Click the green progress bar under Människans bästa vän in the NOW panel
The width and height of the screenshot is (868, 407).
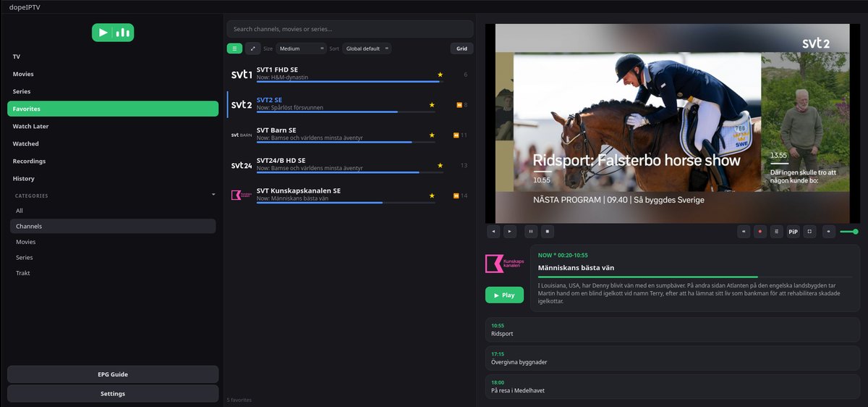pos(695,277)
